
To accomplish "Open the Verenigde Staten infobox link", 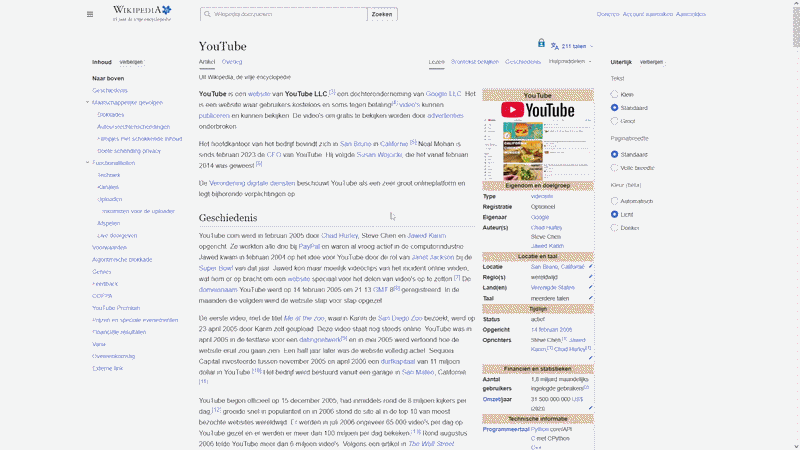I will (x=553, y=288).
